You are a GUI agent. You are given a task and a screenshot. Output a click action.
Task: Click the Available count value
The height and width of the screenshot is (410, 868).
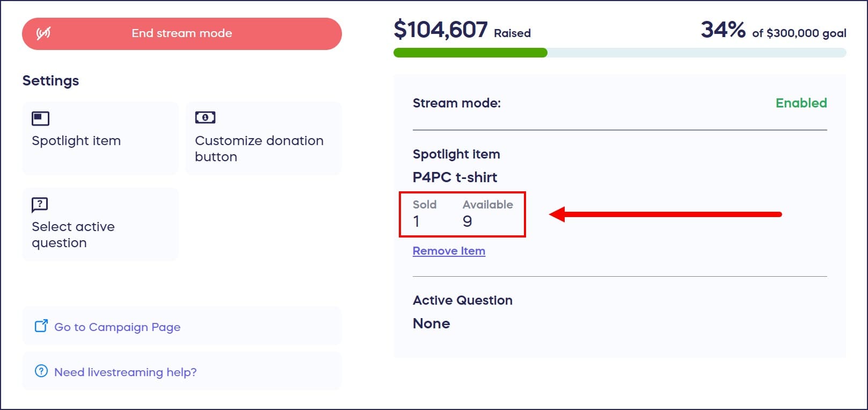click(x=468, y=221)
